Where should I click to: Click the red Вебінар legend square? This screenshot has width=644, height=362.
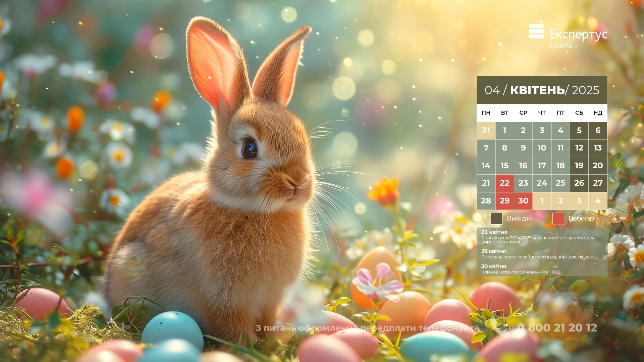pos(558,219)
